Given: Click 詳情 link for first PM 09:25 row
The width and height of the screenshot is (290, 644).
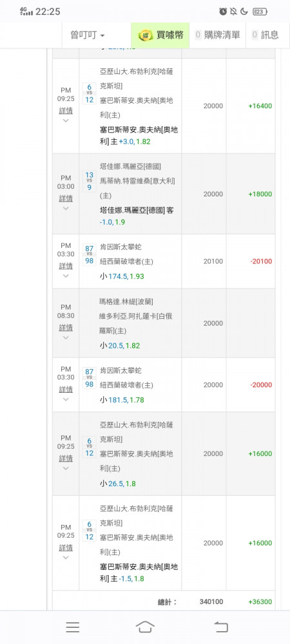Looking at the screenshot, I should [x=66, y=111].
